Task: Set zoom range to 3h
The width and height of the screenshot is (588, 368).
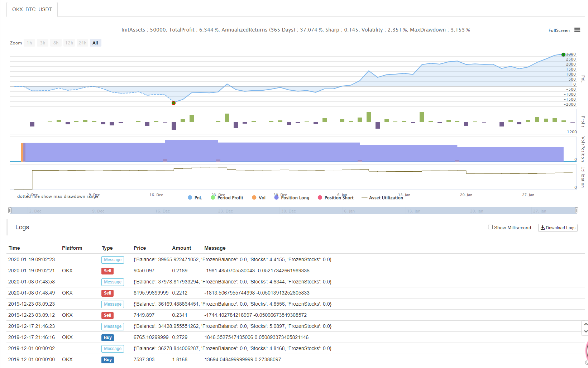Action: point(43,43)
